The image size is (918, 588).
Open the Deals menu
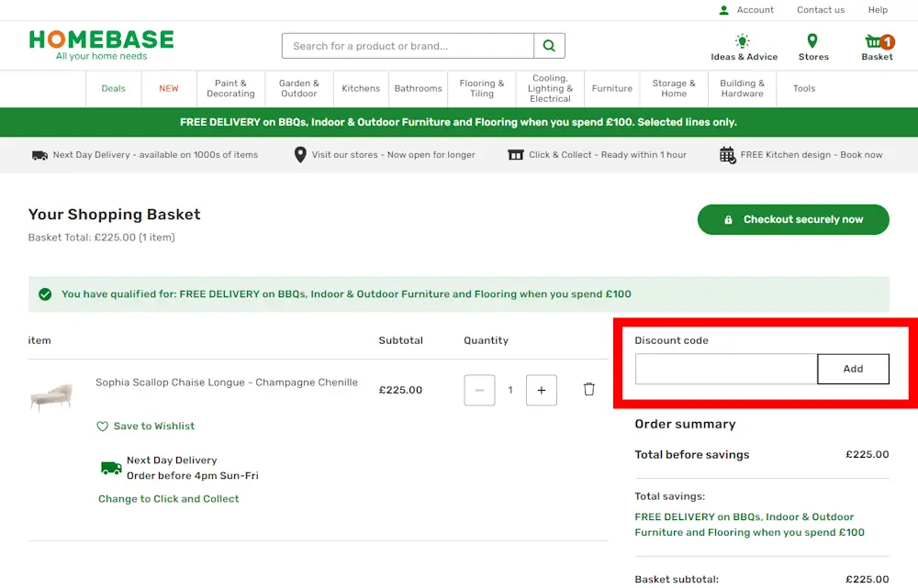pyautogui.click(x=114, y=88)
